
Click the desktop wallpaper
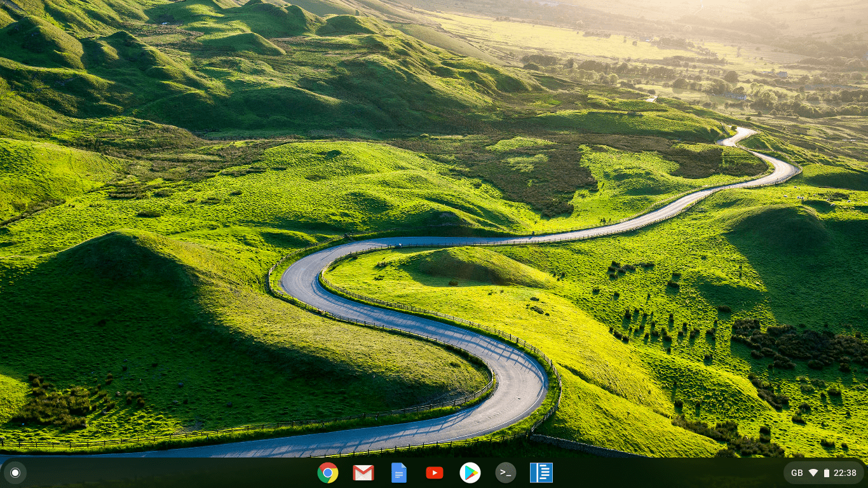[434, 229]
